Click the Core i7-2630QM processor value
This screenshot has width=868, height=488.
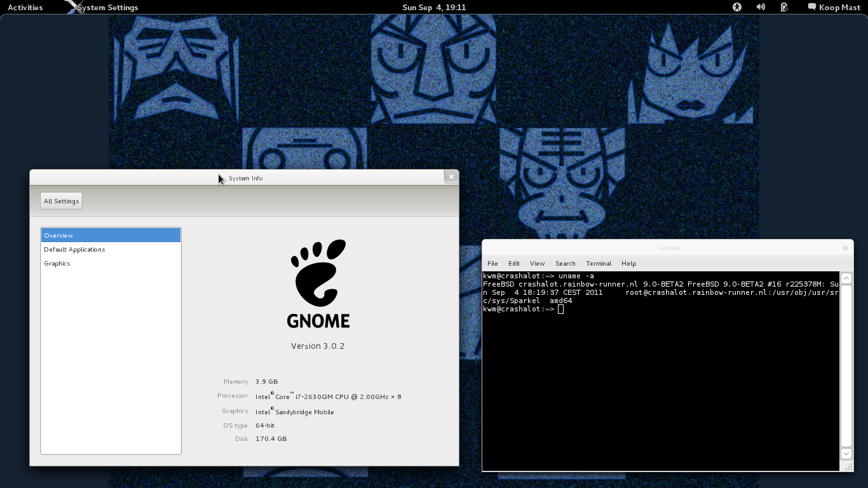(329, 396)
